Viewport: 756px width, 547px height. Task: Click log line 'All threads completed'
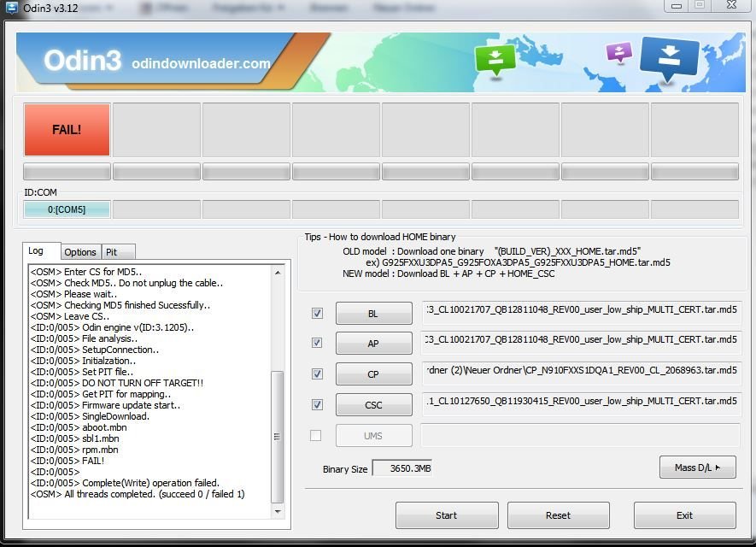(x=138, y=494)
